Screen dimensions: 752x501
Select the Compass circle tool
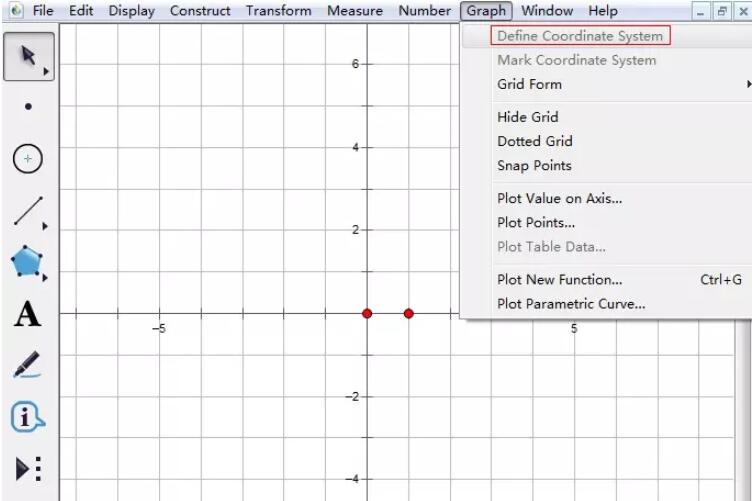28,158
